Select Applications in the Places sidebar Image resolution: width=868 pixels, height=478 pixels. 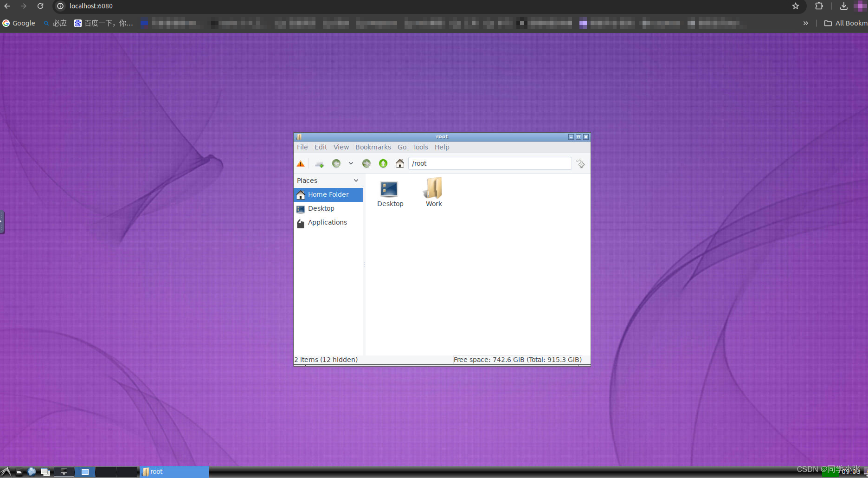tap(327, 222)
